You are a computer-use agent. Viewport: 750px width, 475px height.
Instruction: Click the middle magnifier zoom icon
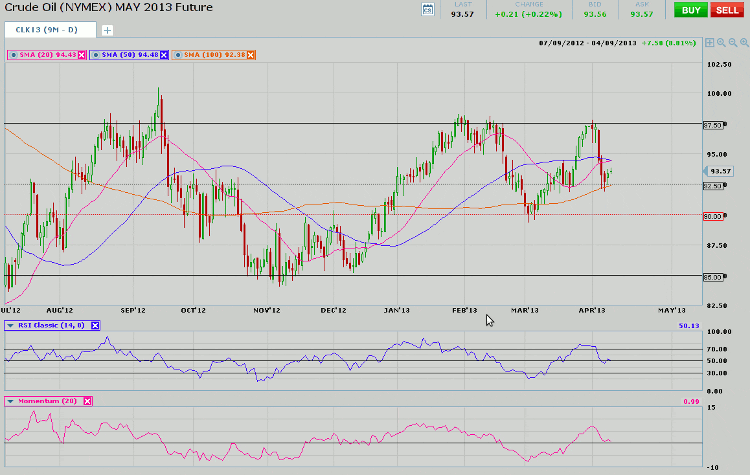(x=730, y=43)
